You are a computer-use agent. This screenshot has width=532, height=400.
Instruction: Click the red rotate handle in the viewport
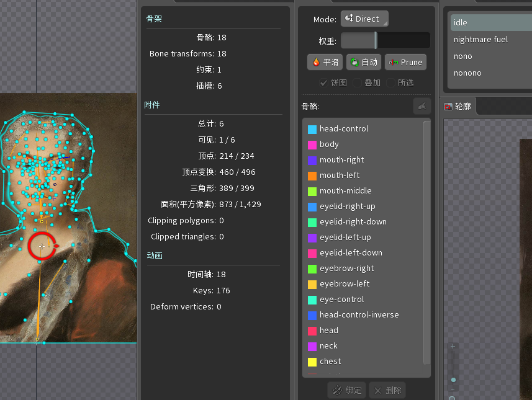(x=42, y=246)
